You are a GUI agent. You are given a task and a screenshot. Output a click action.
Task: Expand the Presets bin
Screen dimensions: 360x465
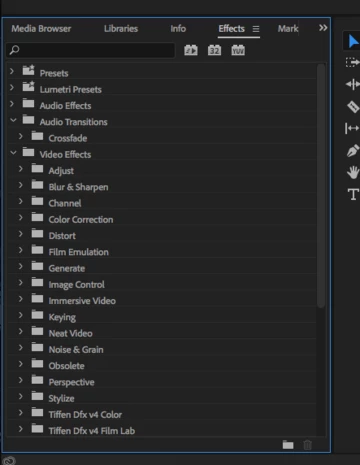pyautogui.click(x=12, y=71)
